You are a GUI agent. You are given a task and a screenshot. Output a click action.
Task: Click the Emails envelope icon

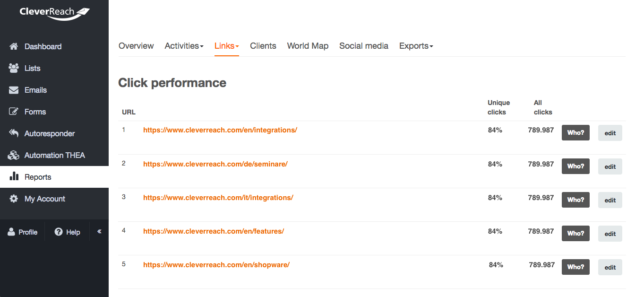click(14, 90)
